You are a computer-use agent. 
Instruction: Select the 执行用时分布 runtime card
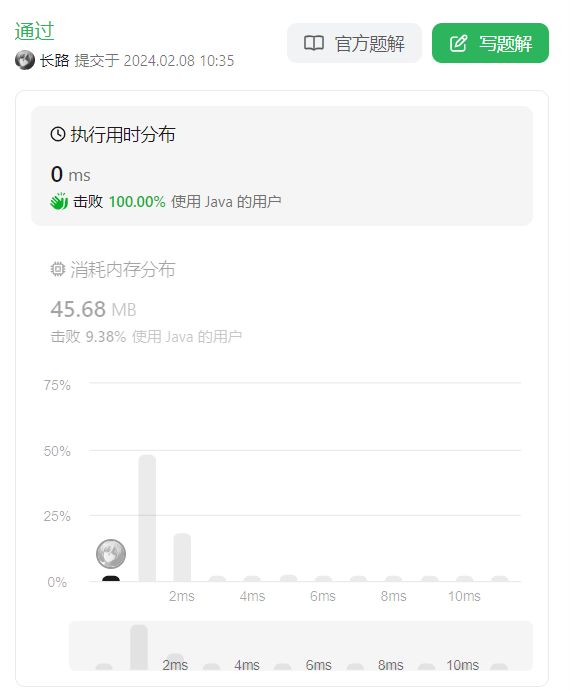tap(282, 166)
